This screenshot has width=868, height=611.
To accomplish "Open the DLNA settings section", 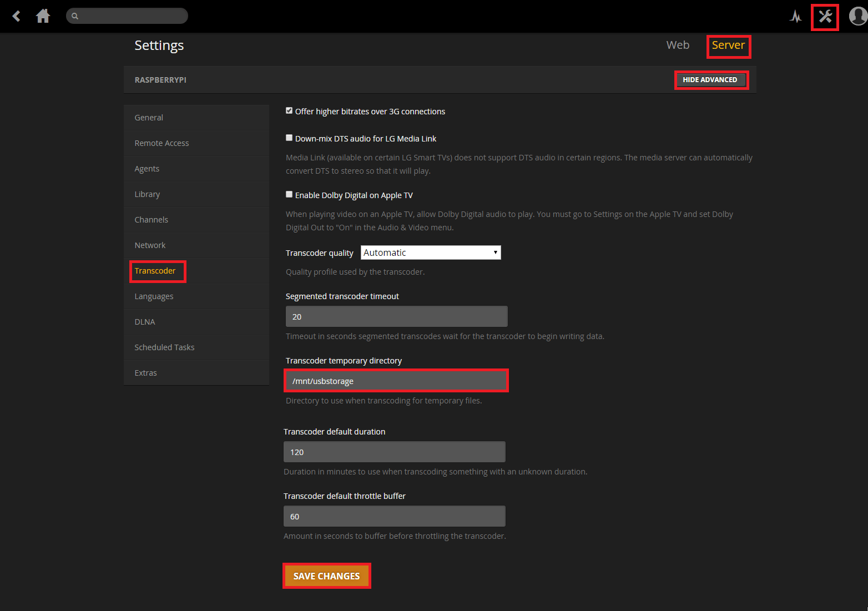I will pyautogui.click(x=145, y=322).
